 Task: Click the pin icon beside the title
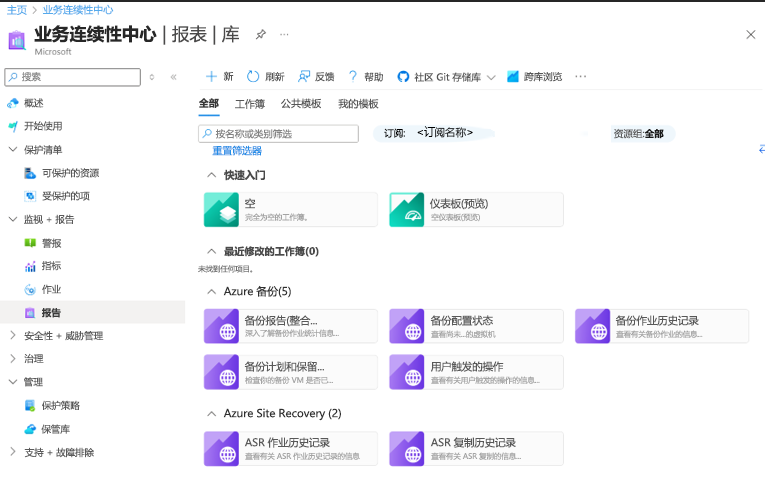pyautogui.click(x=261, y=35)
